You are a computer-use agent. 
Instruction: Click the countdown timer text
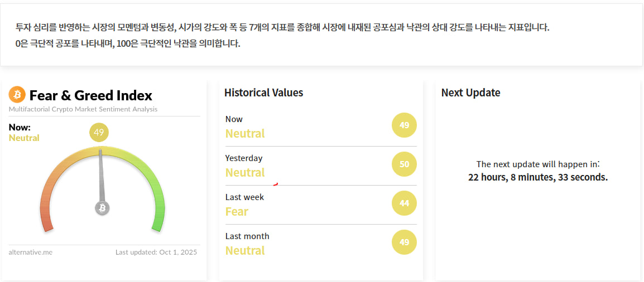tap(537, 178)
